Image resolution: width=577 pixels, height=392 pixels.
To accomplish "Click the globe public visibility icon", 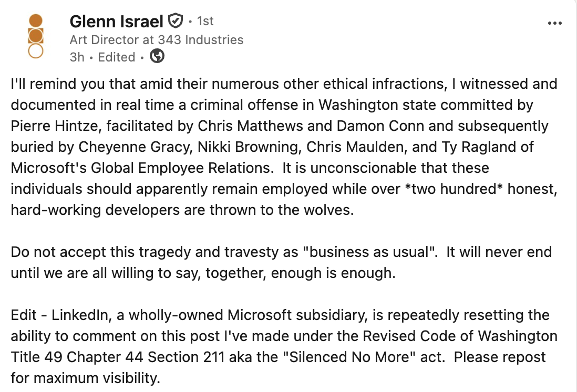I will [x=157, y=56].
